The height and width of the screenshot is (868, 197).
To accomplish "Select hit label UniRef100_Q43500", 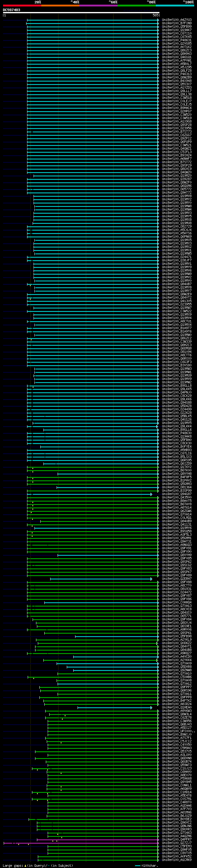I will click(177, 497).
